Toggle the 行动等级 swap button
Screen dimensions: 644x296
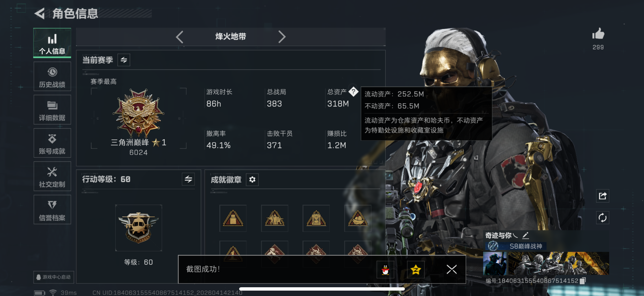point(188,179)
